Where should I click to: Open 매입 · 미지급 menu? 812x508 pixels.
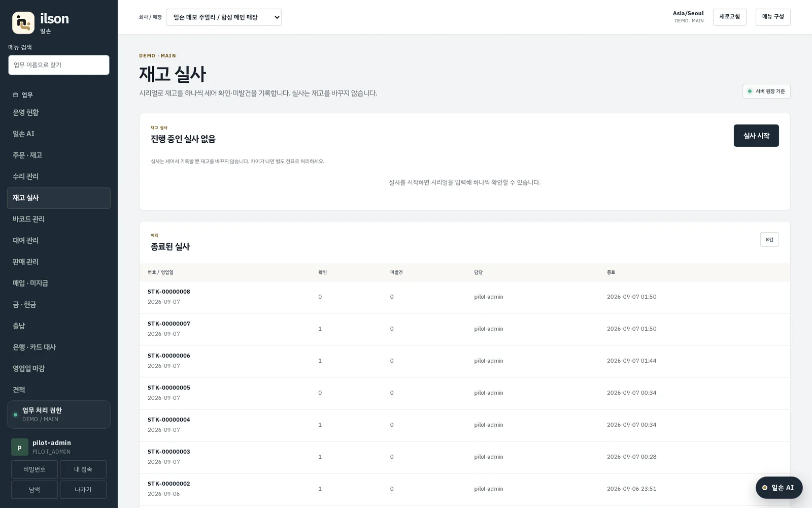pos(59,283)
